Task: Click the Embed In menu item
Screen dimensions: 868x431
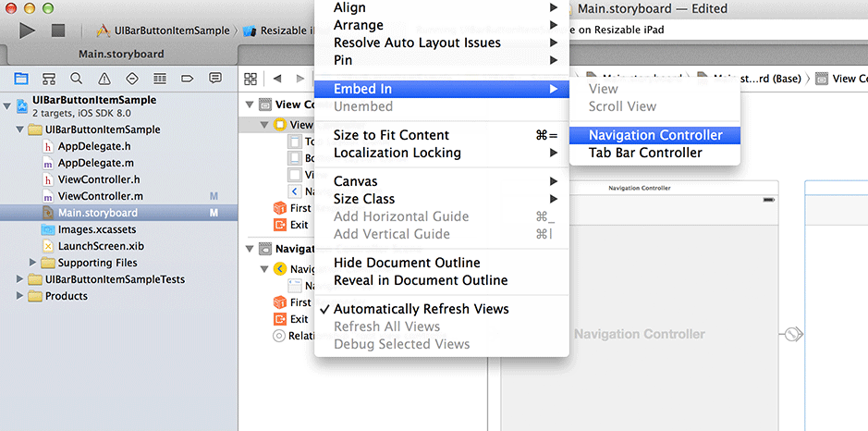Action: click(442, 89)
